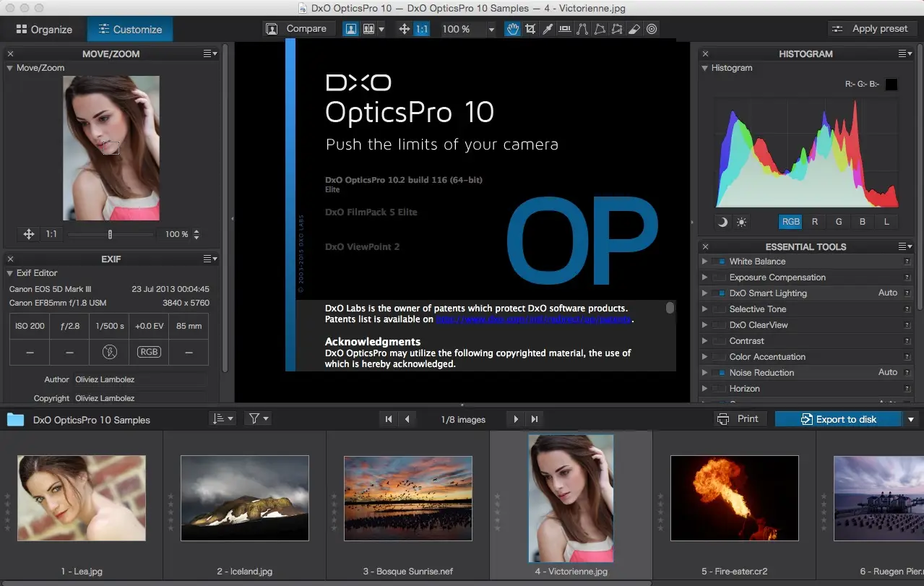Select the Hand pan tool in toolbar
The image size is (924, 586).
point(513,29)
